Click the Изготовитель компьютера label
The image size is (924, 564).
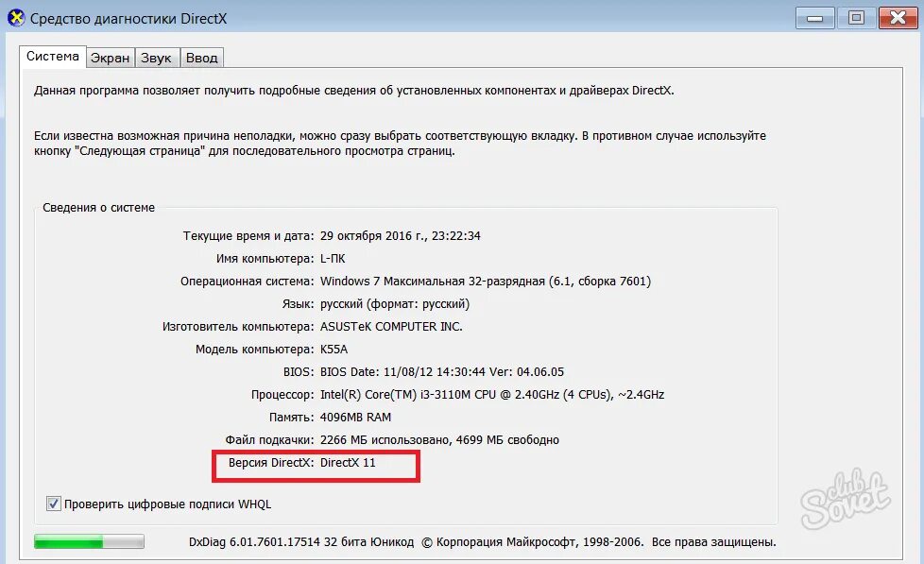(x=238, y=327)
